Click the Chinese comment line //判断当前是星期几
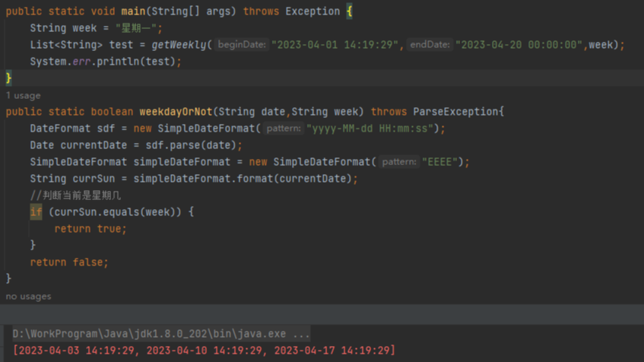 (x=75, y=195)
